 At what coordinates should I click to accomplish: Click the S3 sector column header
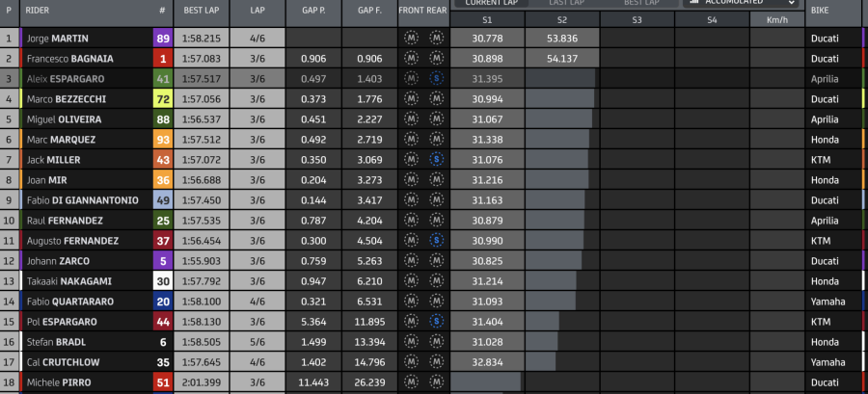[x=637, y=19]
